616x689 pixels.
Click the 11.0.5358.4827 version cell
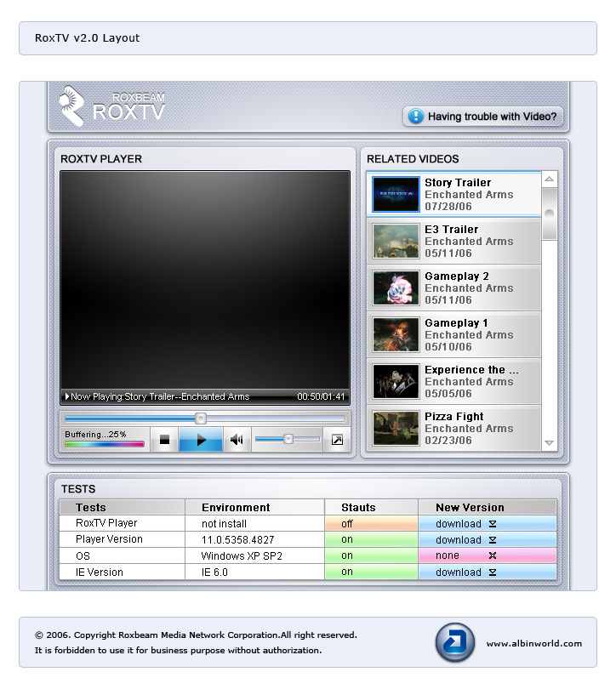(x=255, y=539)
